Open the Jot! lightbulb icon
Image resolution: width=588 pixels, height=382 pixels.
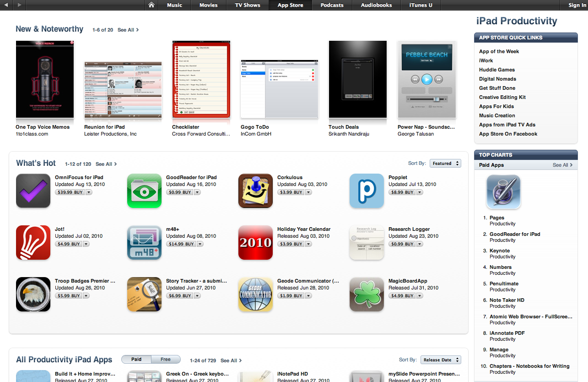[33, 242]
